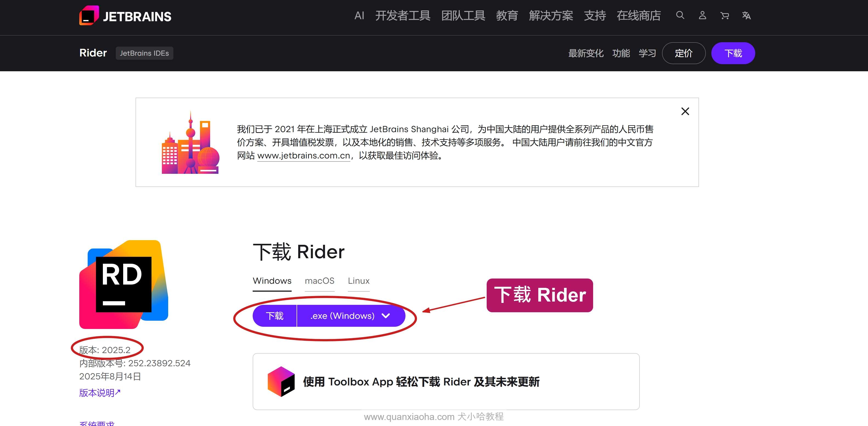Click the 定价 button
Screen dimensions: 868x426
coord(684,53)
